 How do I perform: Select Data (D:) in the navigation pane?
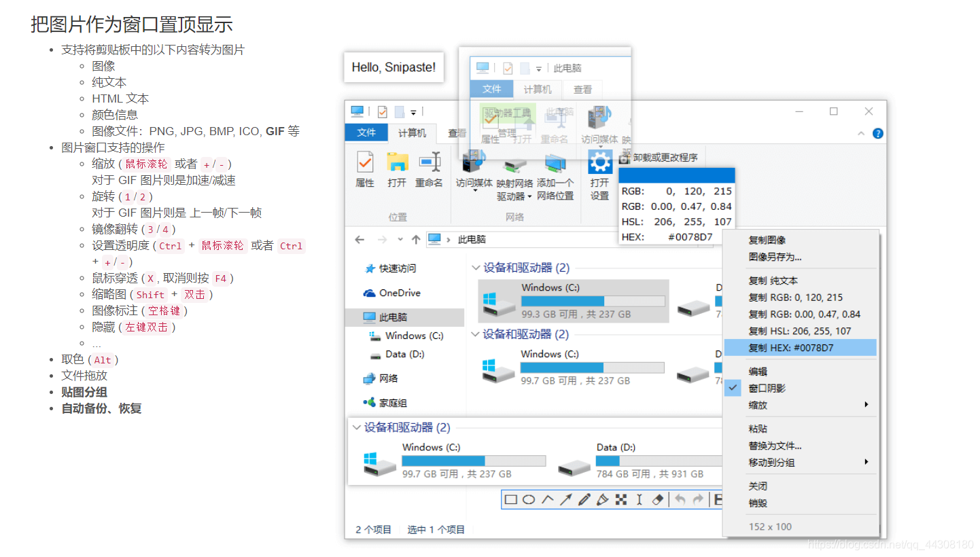[397, 354]
